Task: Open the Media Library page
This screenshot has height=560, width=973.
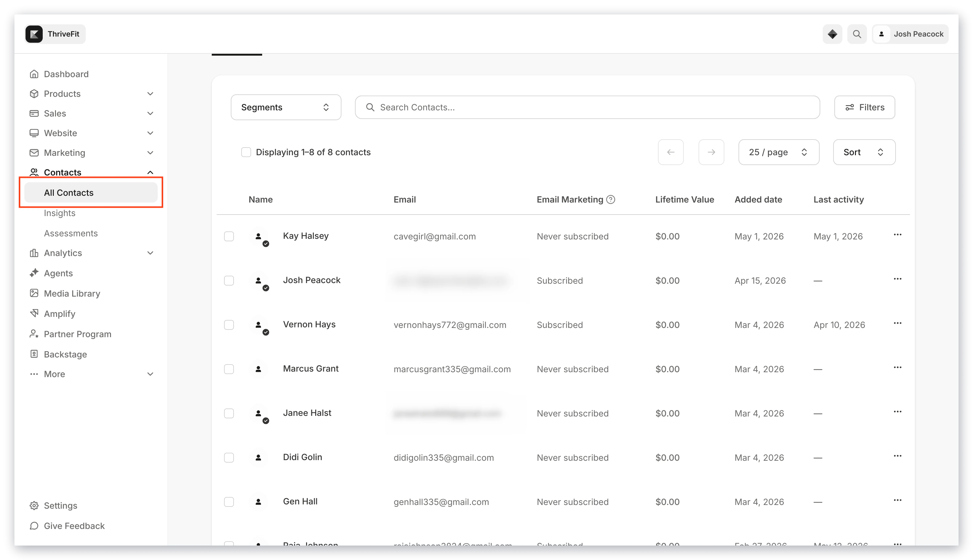Action: pyautogui.click(x=72, y=293)
